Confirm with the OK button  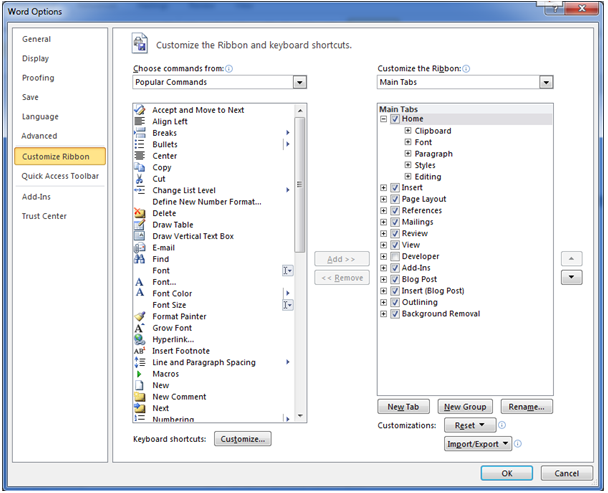(507, 473)
